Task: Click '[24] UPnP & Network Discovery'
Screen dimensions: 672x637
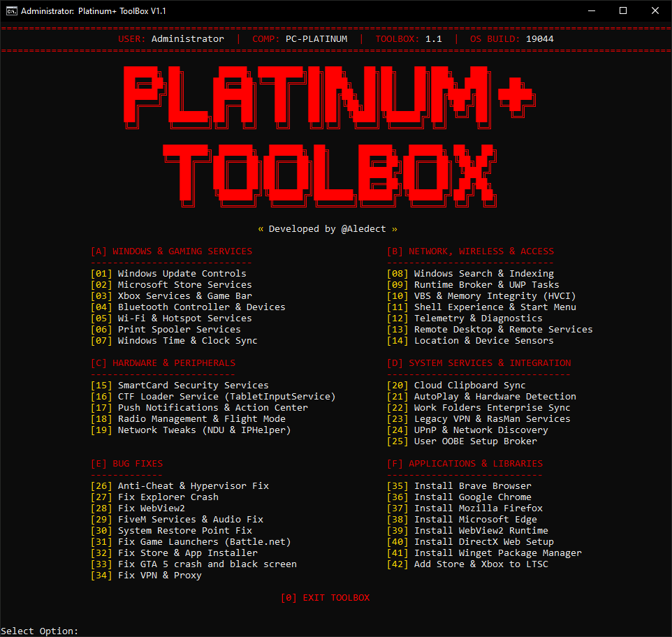Action: 467,430
